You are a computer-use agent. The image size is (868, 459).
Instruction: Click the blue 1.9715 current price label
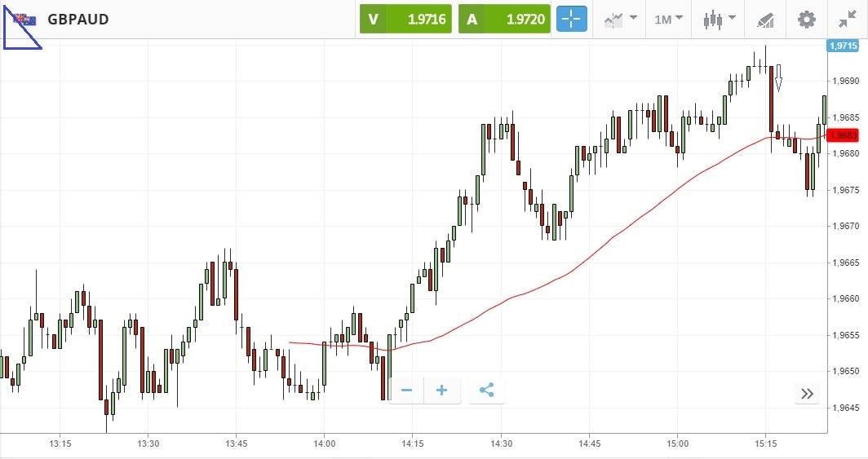click(x=842, y=46)
